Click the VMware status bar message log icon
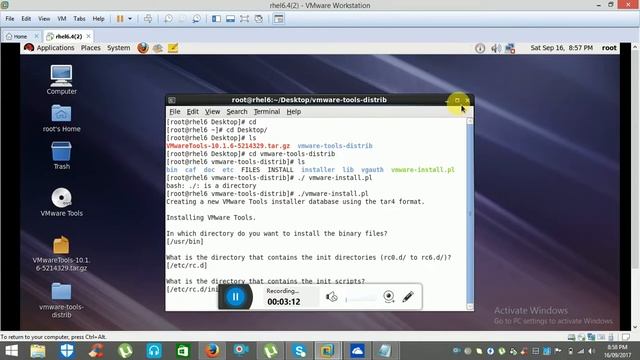The height and width of the screenshot is (360, 640). tap(626, 337)
